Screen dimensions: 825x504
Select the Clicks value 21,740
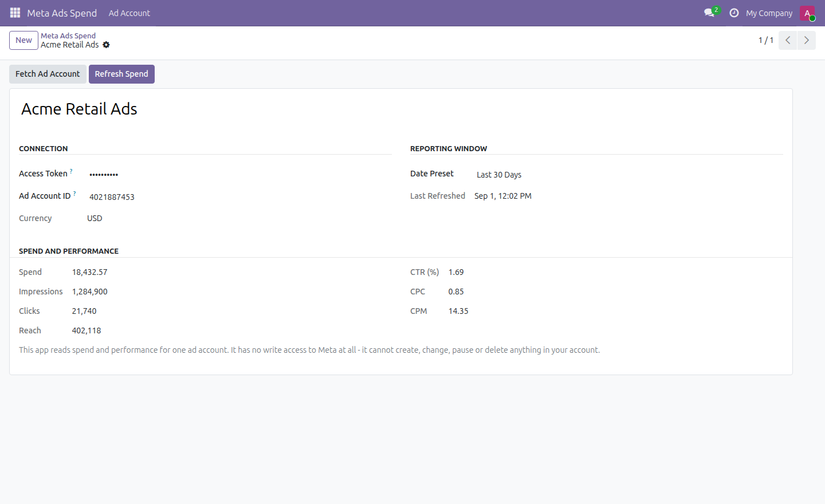(84, 311)
